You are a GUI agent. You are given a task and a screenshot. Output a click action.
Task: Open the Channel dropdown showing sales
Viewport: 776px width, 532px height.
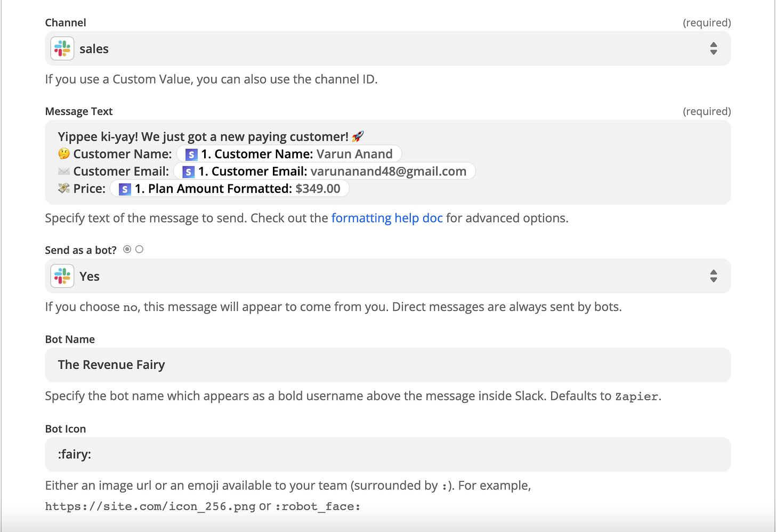[x=387, y=49]
